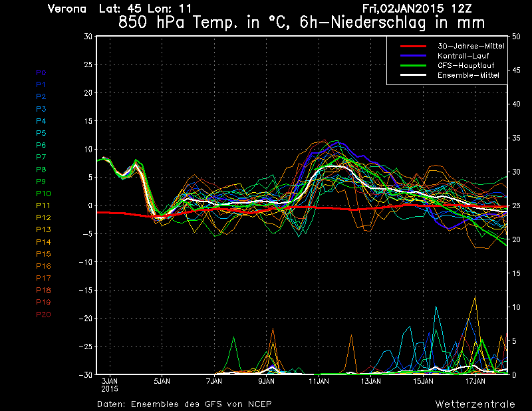Click the P7 ensemble member label

coord(41,157)
